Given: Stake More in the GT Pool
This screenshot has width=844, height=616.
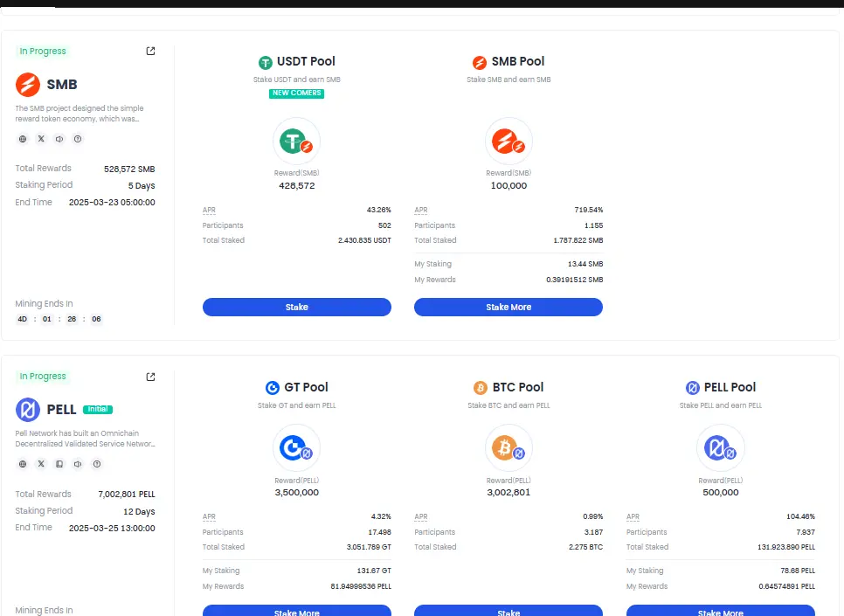Looking at the screenshot, I should click(296, 611).
